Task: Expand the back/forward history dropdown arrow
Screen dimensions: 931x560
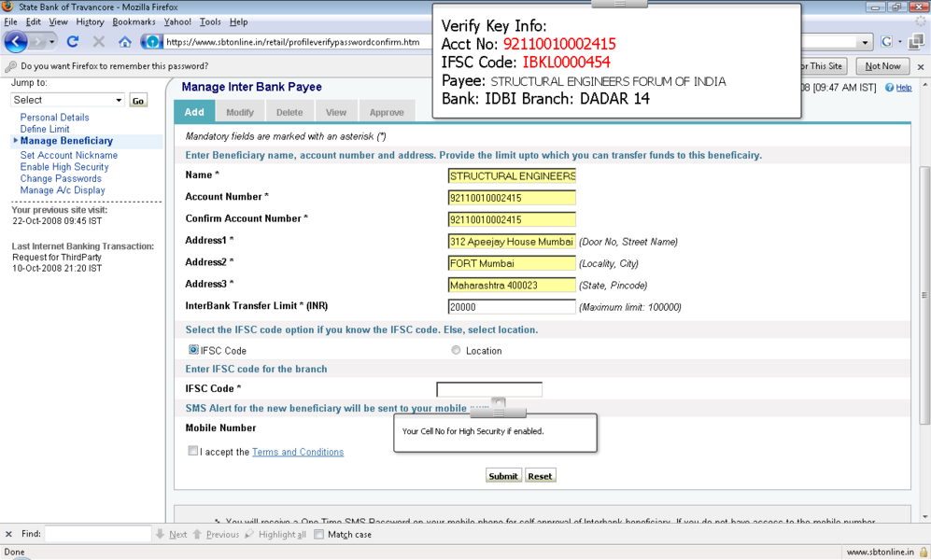Action: 52,42
